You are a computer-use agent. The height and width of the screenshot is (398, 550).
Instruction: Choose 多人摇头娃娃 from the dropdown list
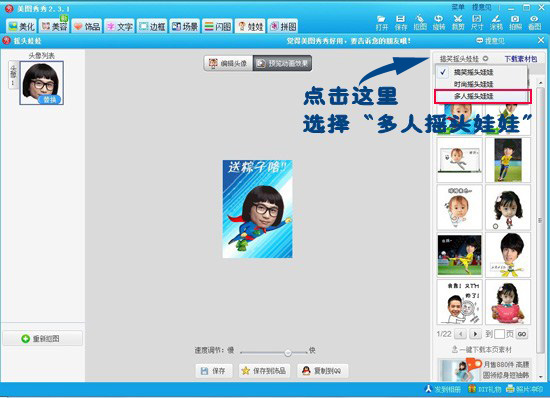(x=483, y=96)
